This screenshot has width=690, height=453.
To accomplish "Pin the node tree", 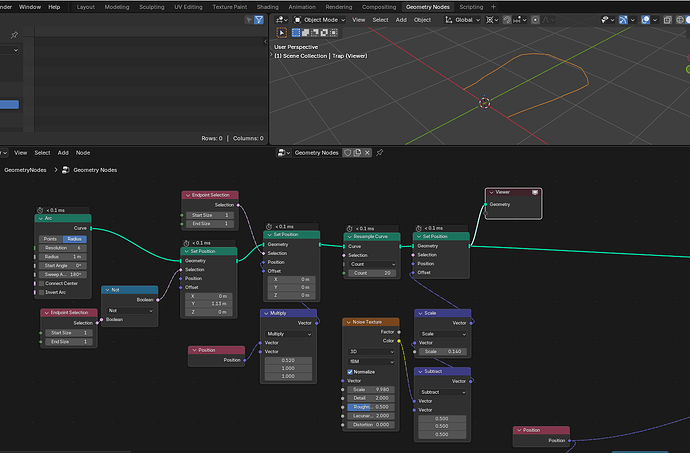I will coord(380,153).
